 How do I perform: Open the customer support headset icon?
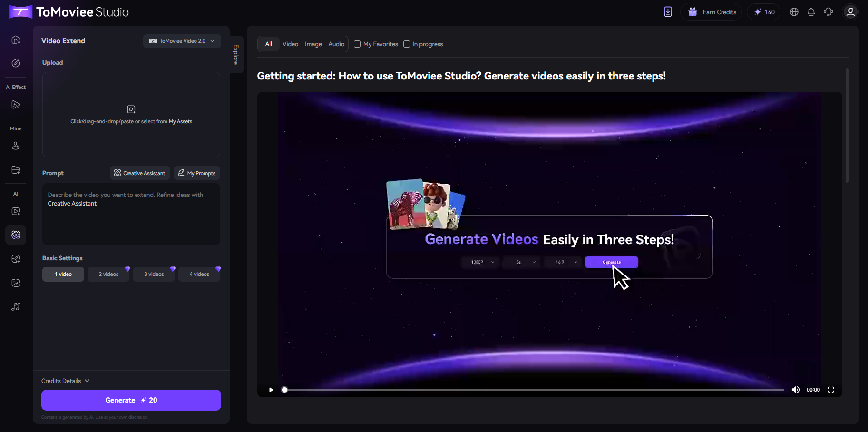tap(829, 12)
